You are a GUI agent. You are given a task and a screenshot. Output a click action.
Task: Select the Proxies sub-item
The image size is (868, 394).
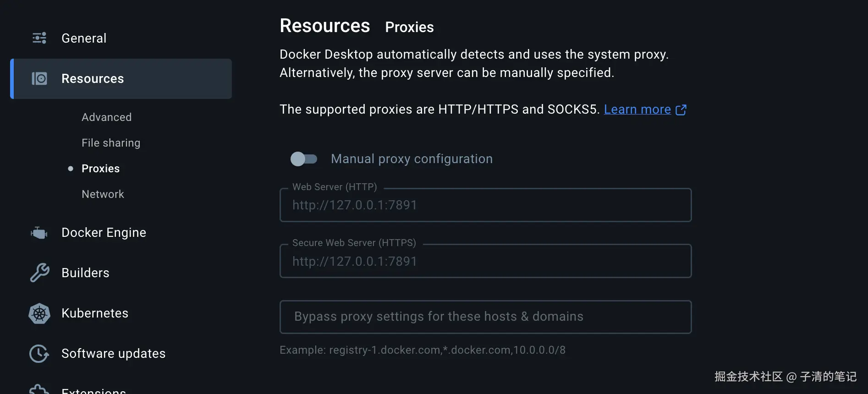[x=100, y=169]
